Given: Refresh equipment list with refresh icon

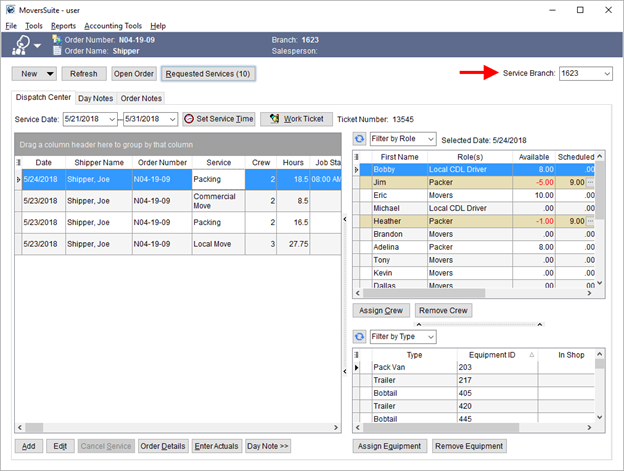Looking at the screenshot, I should click(360, 337).
